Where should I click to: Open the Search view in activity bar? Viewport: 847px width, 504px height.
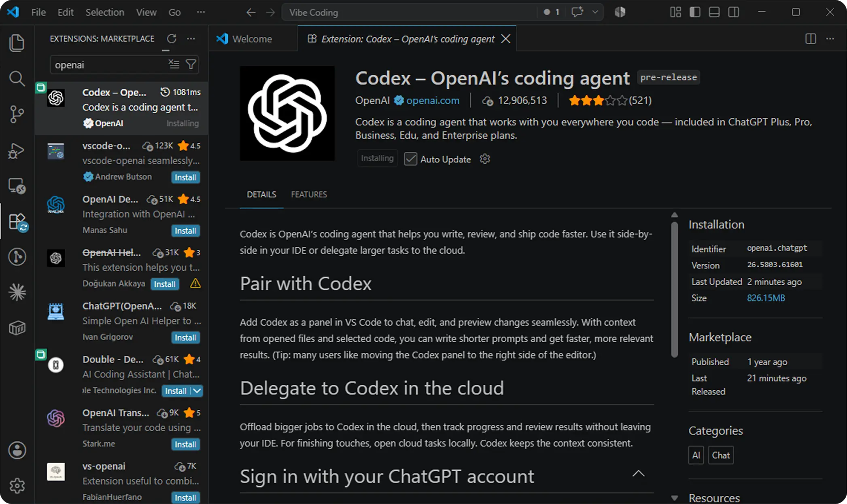coord(17,78)
